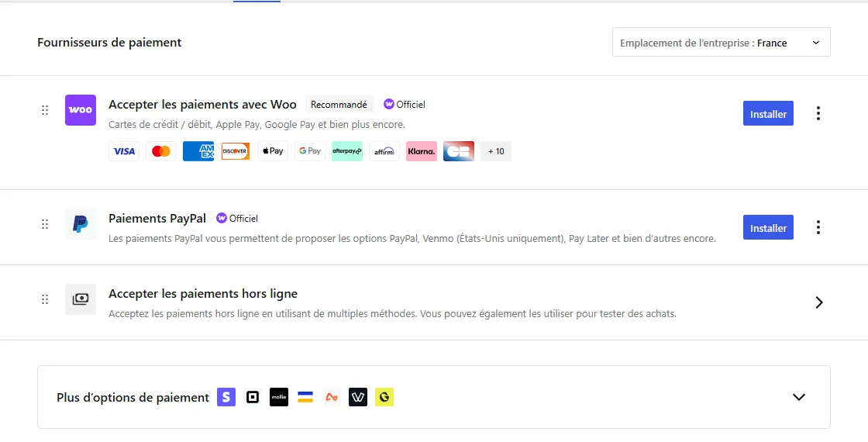Click the Fournisseurs de paiement heading

click(109, 42)
